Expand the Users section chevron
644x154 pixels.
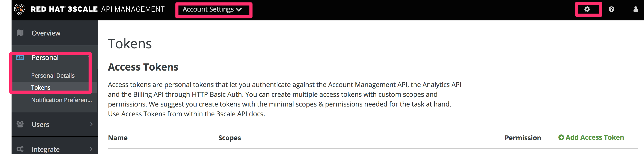coord(91,124)
